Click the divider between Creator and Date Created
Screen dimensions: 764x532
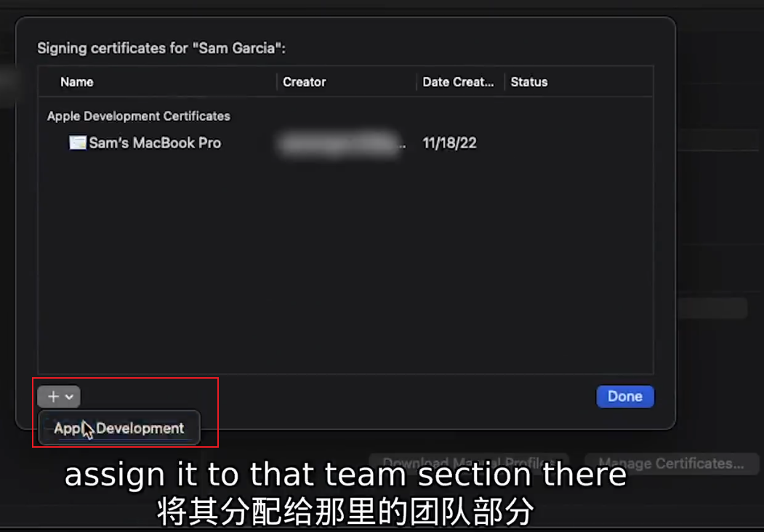417,82
